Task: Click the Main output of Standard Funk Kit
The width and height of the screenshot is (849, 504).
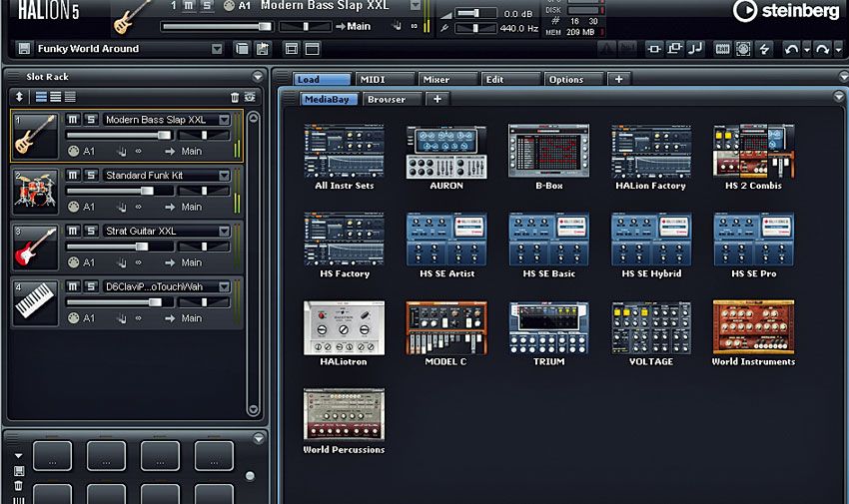Action: click(191, 207)
